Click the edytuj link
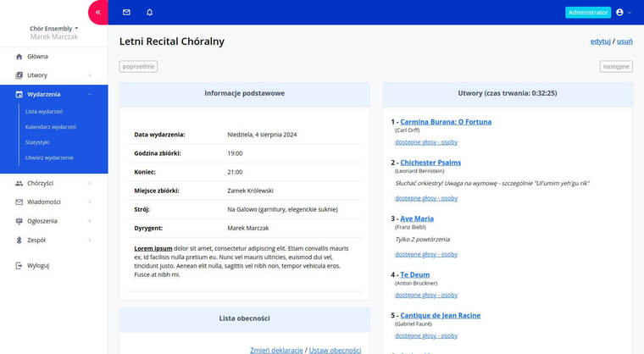 coord(600,41)
